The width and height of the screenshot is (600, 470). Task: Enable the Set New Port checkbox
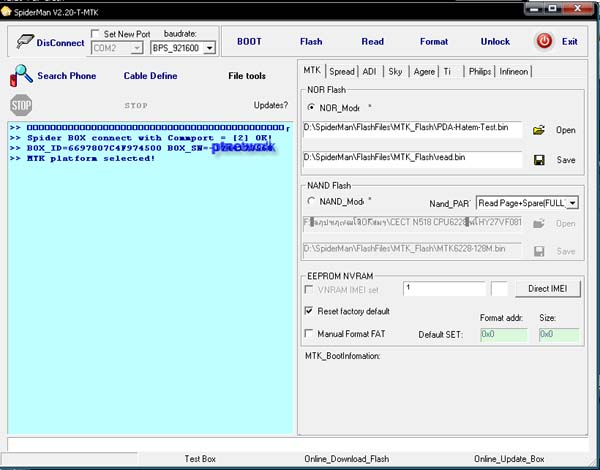point(95,34)
